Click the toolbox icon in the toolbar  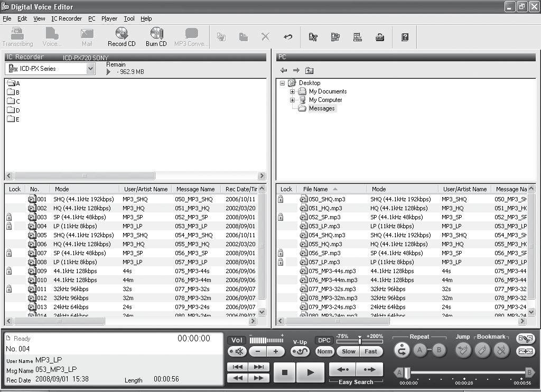379,37
